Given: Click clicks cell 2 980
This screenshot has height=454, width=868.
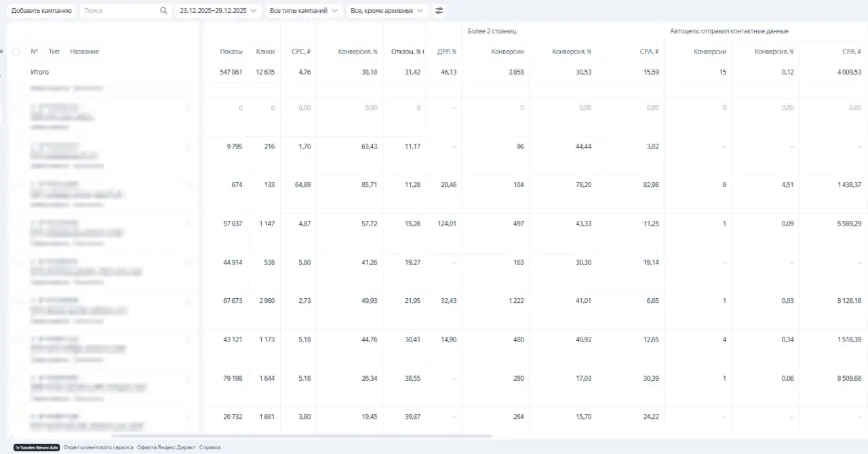Looking at the screenshot, I should [x=267, y=300].
